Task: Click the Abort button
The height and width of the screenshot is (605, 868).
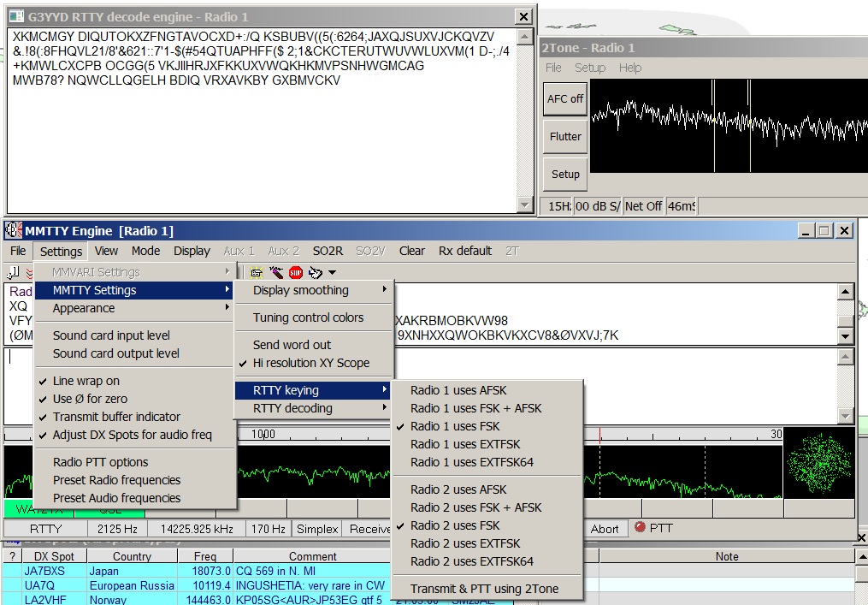Action: [605, 529]
